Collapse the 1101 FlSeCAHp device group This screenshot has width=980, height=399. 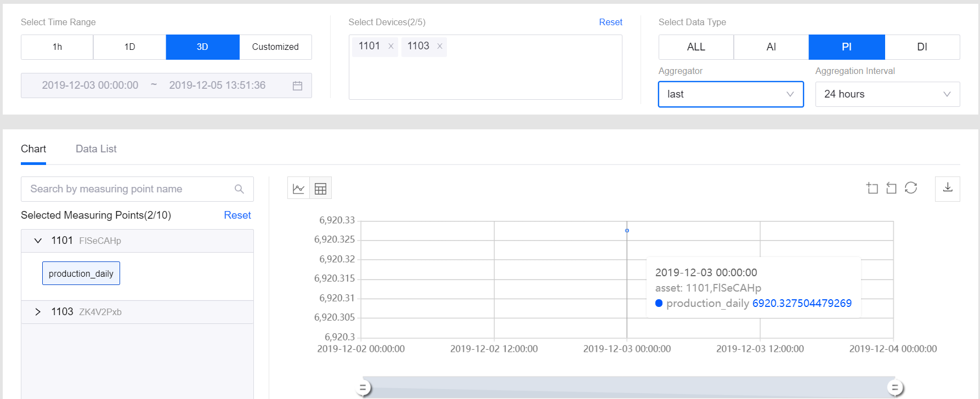[x=38, y=241]
